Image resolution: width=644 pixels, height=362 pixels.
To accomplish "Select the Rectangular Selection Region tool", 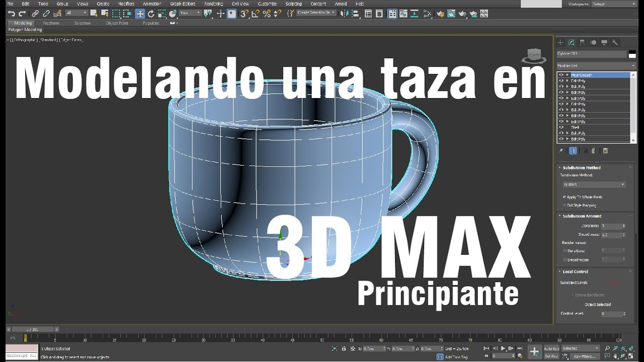I will [x=116, y=14].
